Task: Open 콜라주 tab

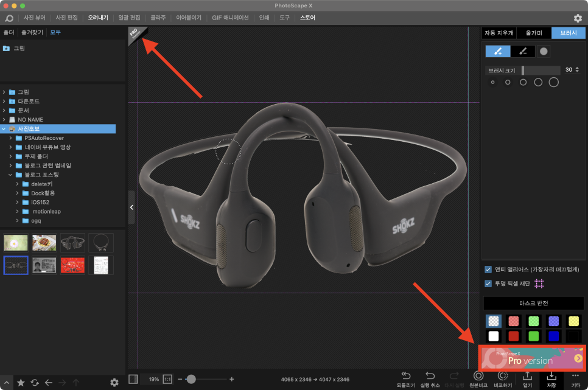Action: click(158, 18)
